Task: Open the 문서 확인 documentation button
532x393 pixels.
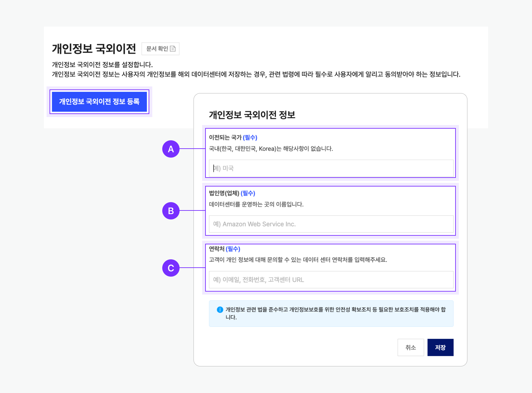Action: [160, 49]
